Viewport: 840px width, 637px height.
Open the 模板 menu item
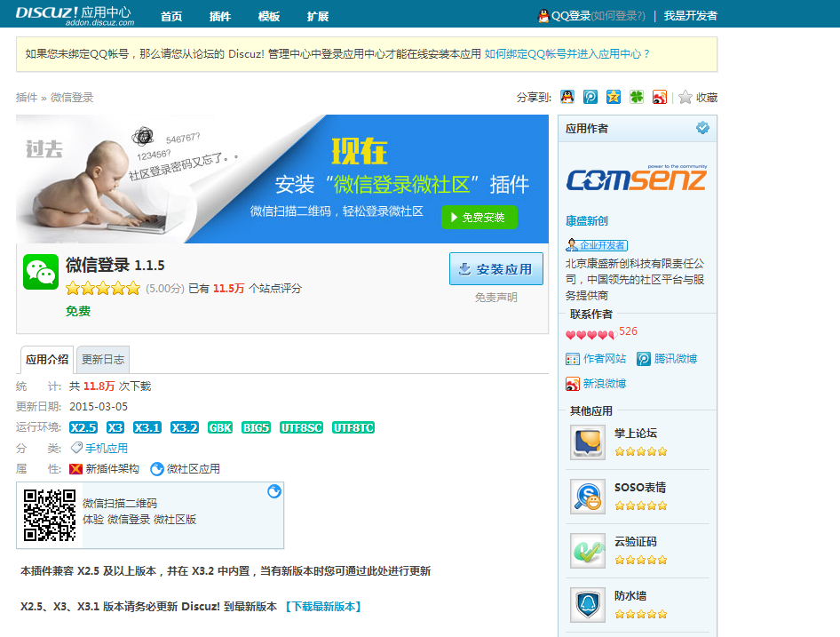point(269,17)
